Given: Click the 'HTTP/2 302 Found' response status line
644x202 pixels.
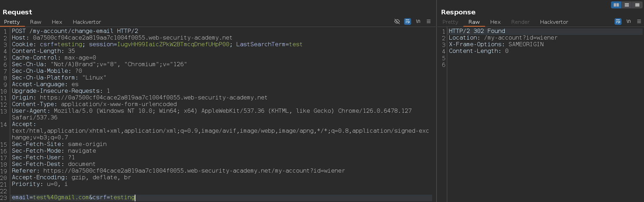Looking at the screenshot, I should [477, 31].
